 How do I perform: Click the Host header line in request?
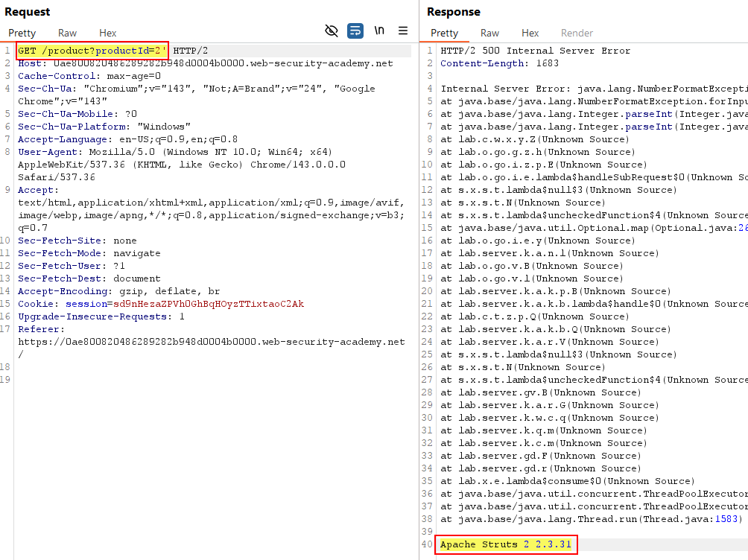205,63
